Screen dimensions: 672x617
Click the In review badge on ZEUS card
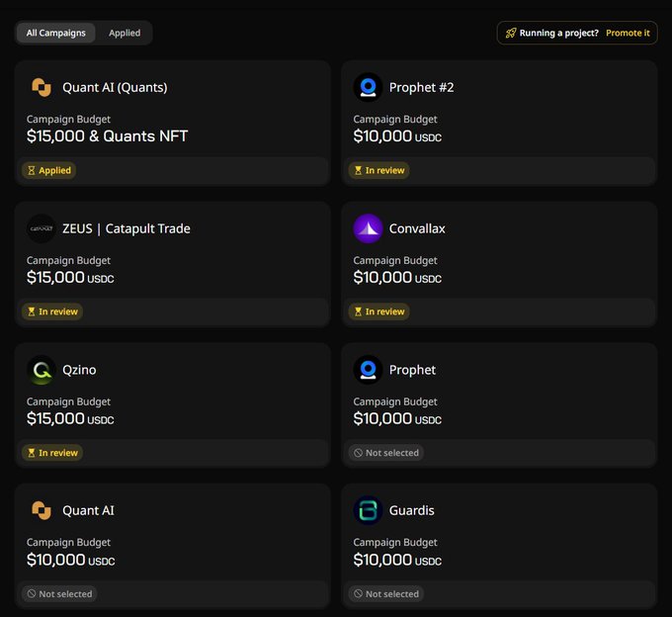[52, 311]
